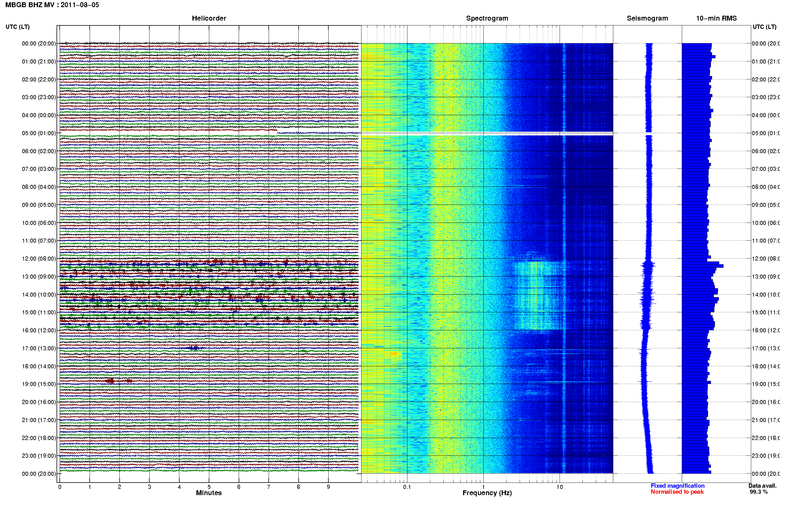This screenshot has width=812, height=508.
Task: Click the left '22:00 (18:00)' time label
Action: pos(39,438)
